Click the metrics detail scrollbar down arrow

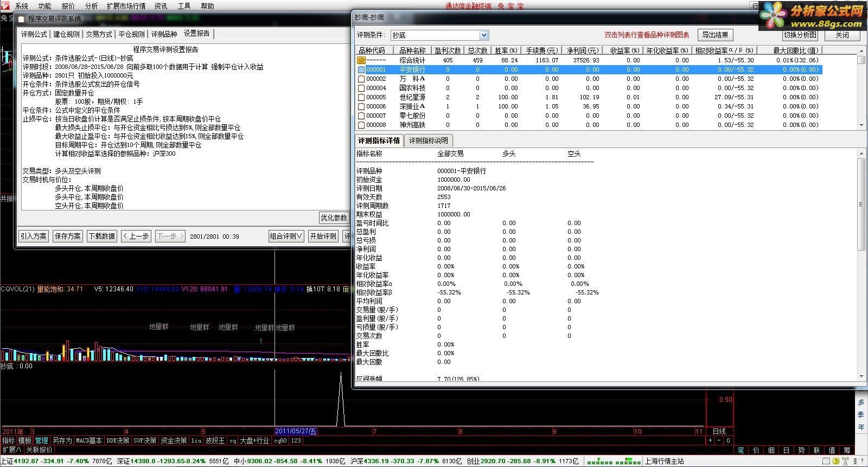861,375
